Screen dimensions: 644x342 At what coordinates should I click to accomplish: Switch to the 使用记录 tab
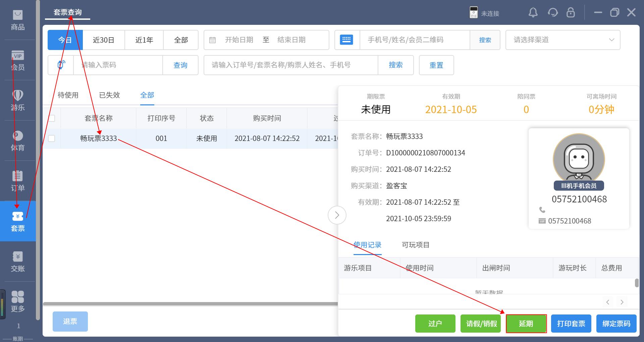(368, 245)
